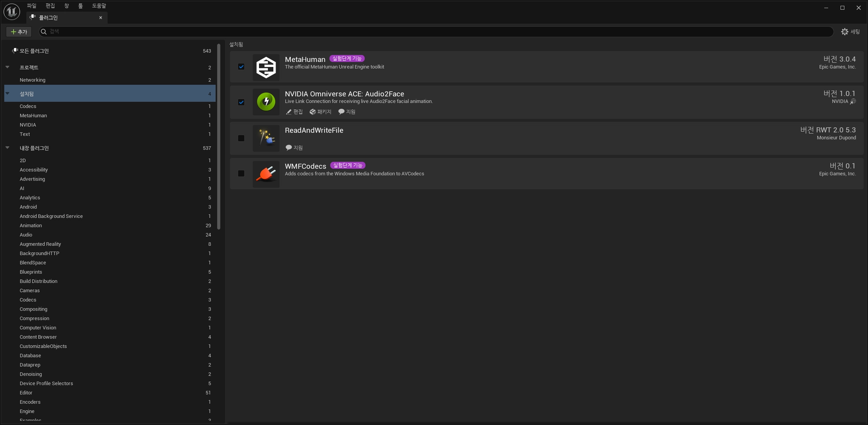
Task: Select the 2D category
Action: click(110, 161)
